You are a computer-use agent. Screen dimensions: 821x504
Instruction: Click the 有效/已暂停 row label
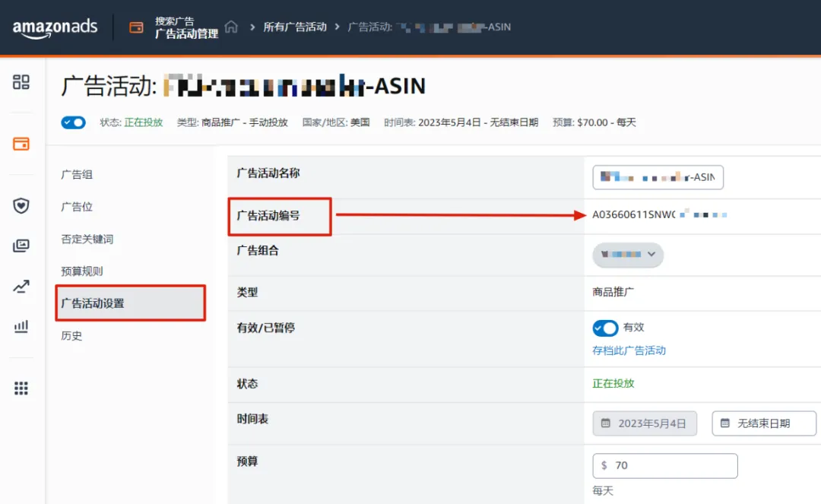coord(266,328)
